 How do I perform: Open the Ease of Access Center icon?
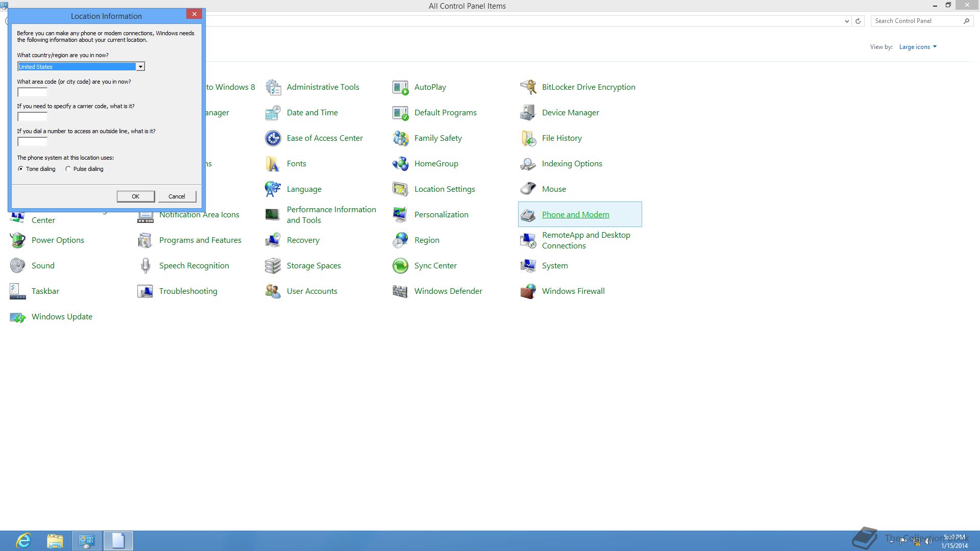(273, 138)
